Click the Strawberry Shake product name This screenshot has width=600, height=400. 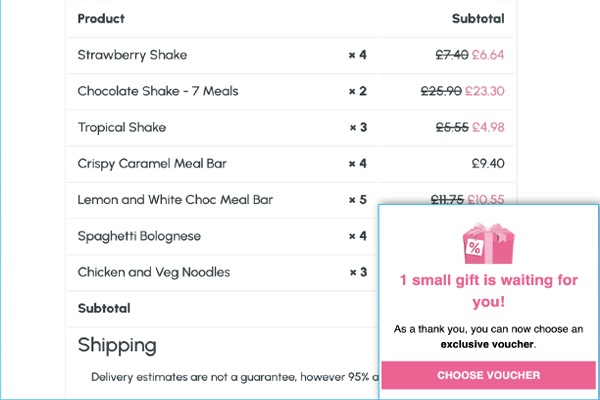pos(132,55)
